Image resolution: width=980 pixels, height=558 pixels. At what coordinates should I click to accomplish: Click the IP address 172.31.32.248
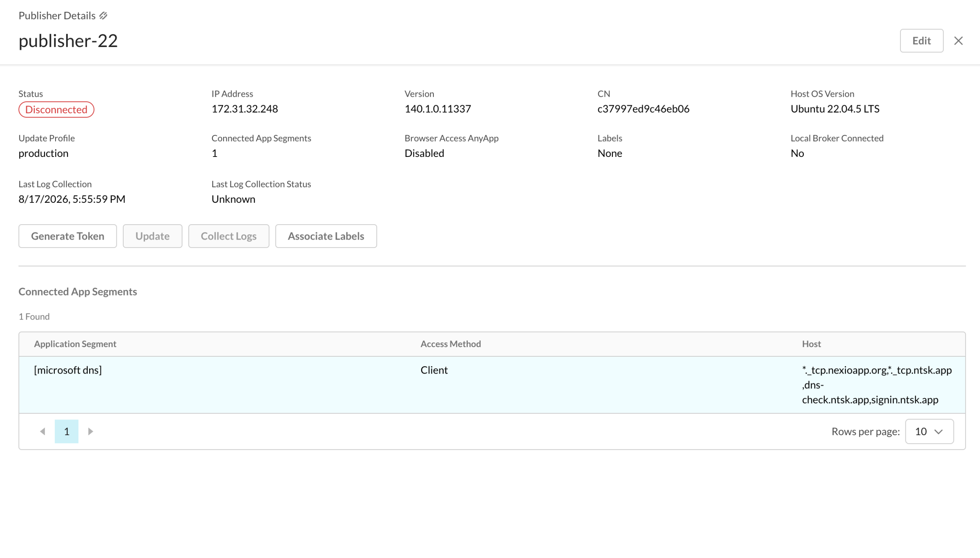tap(245, 109)
